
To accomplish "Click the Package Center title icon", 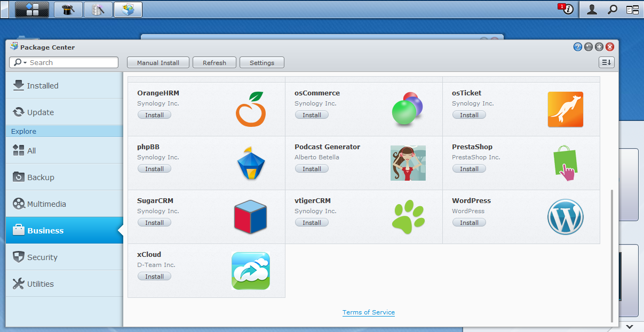I will coord(14,47).
